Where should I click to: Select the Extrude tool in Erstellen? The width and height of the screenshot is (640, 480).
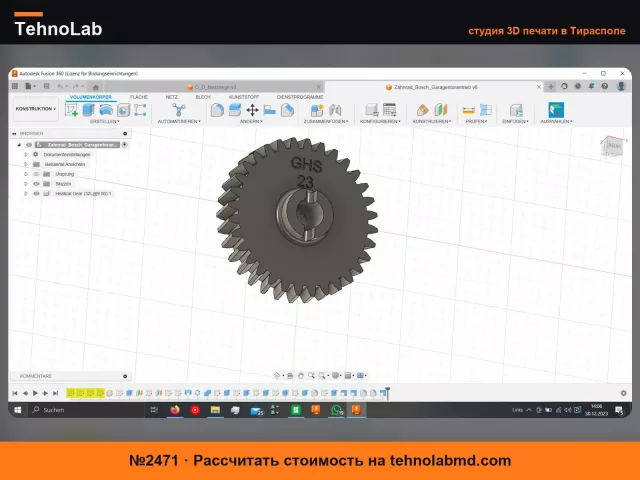[x=89, y=110]
